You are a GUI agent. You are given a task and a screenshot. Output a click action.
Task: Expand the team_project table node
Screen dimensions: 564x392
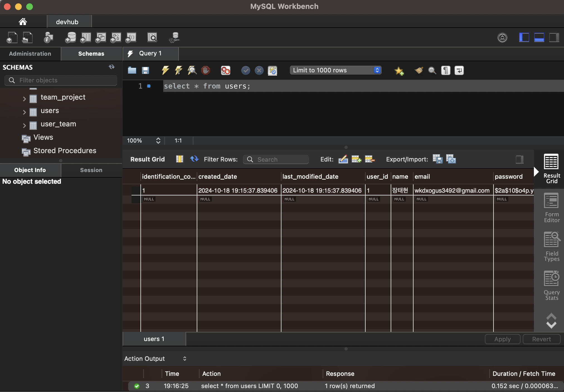24,99
